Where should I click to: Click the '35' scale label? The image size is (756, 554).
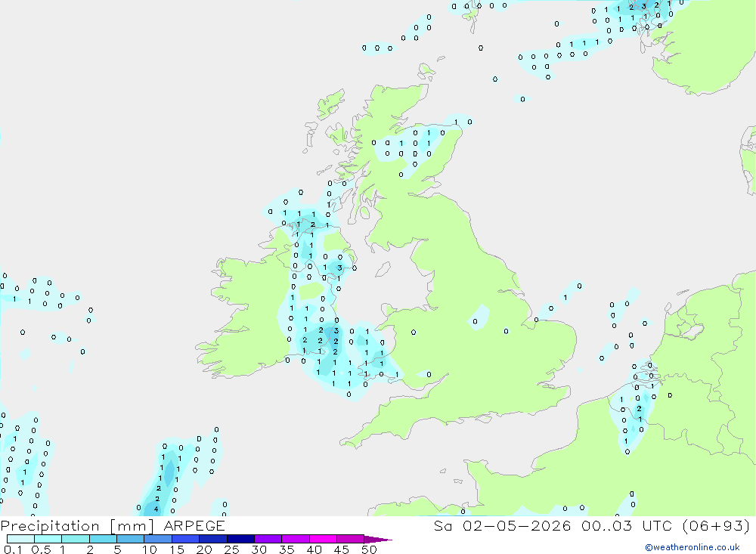pos(287,549)
